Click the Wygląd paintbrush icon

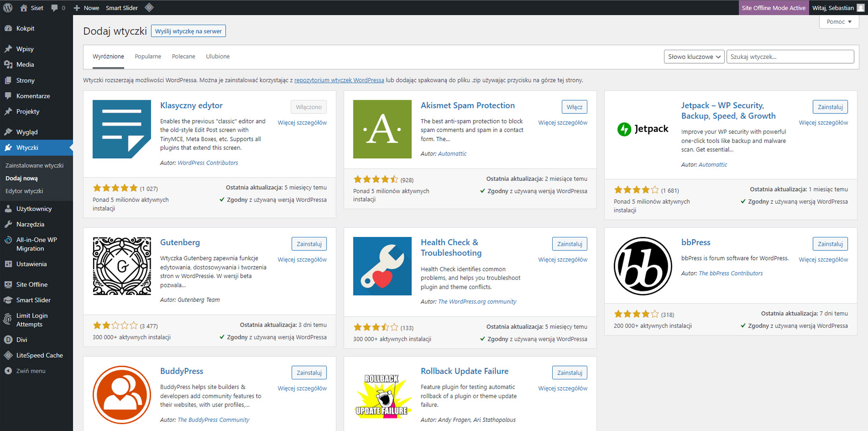(8, 132)
